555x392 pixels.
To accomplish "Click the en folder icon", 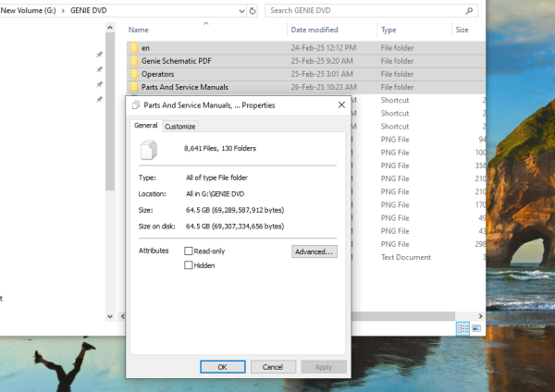I will (x=134, y=47).
